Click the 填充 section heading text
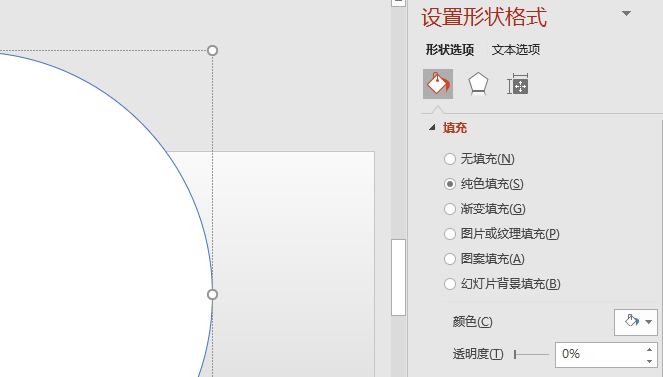The image size is (663, 377). click(x=455, y=128)
